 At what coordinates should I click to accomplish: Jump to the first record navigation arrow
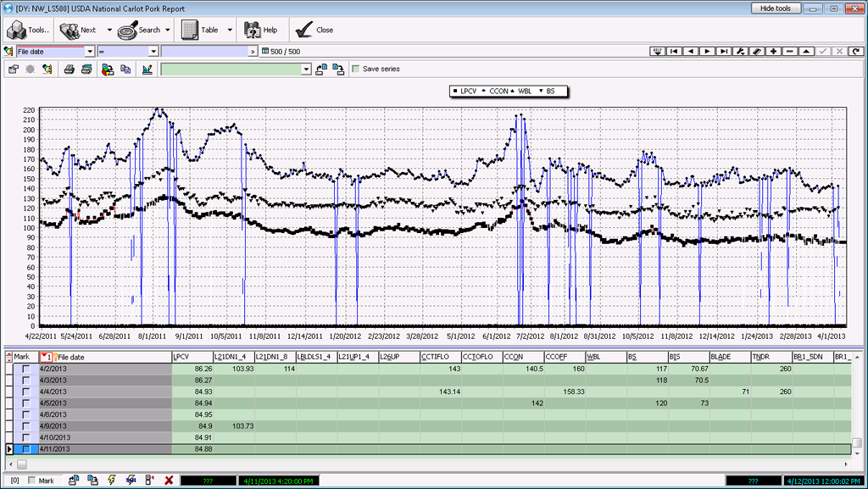coord(674,52)
